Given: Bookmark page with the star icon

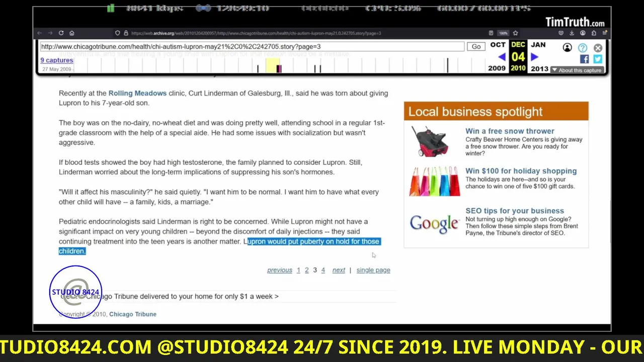Looking at the screenshot, I should pyautogui.click(x=515, y=33).
